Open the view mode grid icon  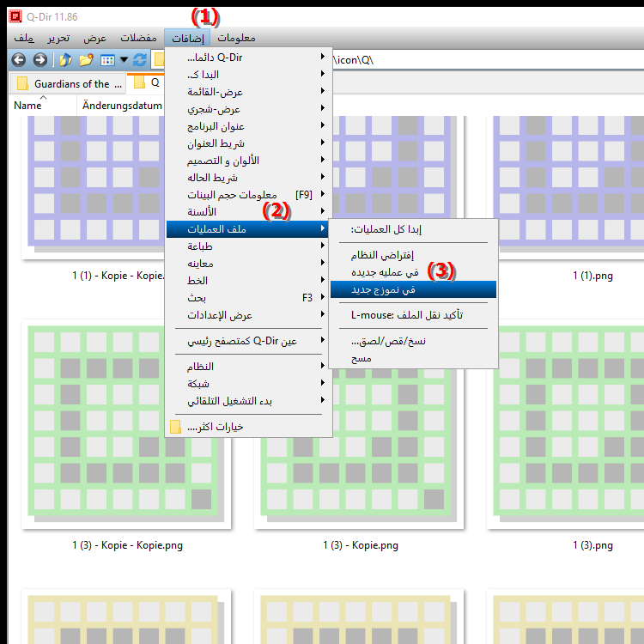pos(107,60)
